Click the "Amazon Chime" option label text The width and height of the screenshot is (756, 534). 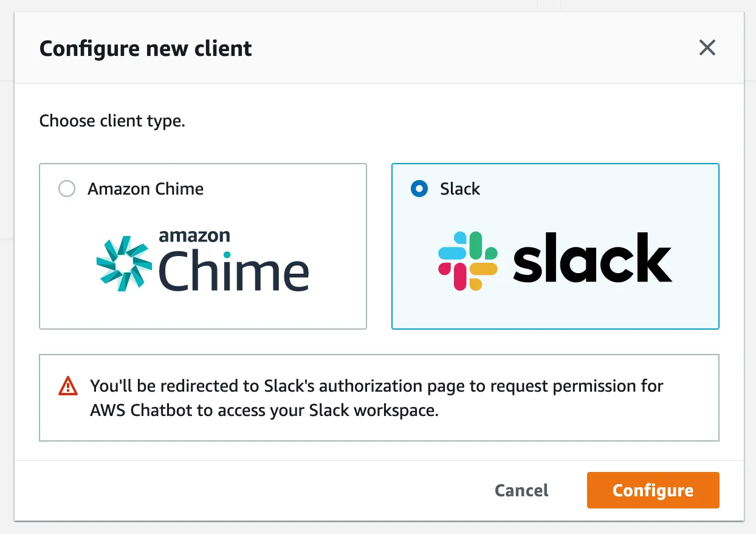145,189
